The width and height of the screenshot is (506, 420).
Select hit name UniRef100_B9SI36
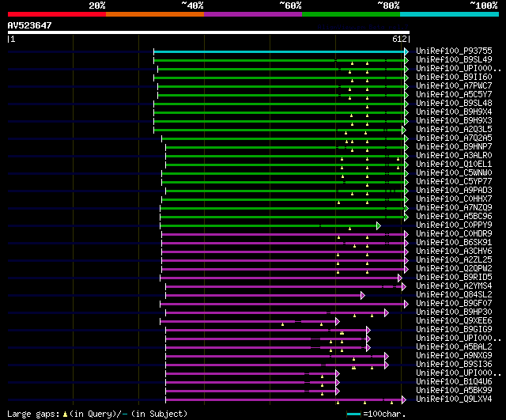[x=454, y=365]
